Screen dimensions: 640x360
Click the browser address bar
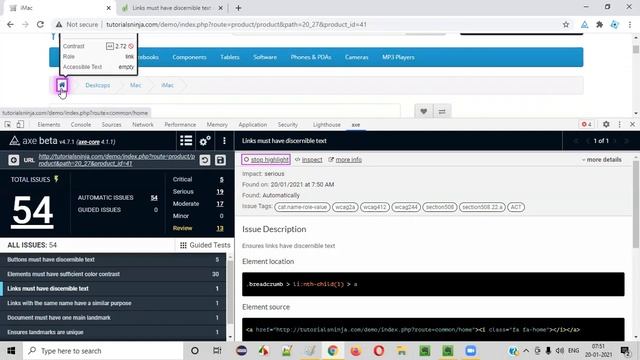click(x=310, y=24)
